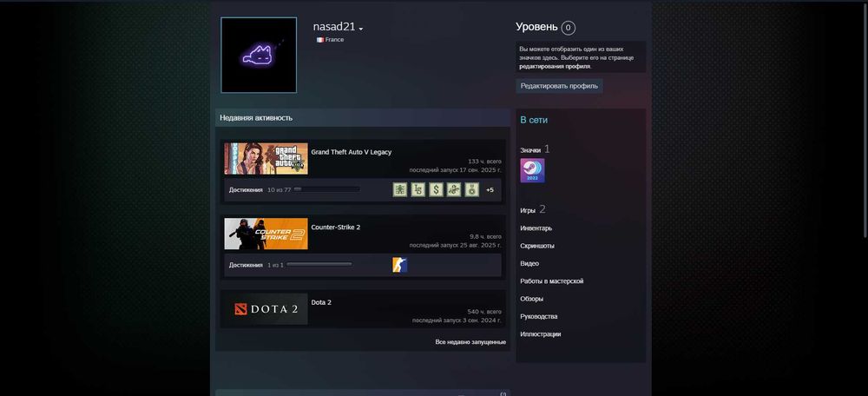This screenshot has width=868, height=396.
Task: Open 'Все недавно запущенные' link
Action: [x=470, y=342]
